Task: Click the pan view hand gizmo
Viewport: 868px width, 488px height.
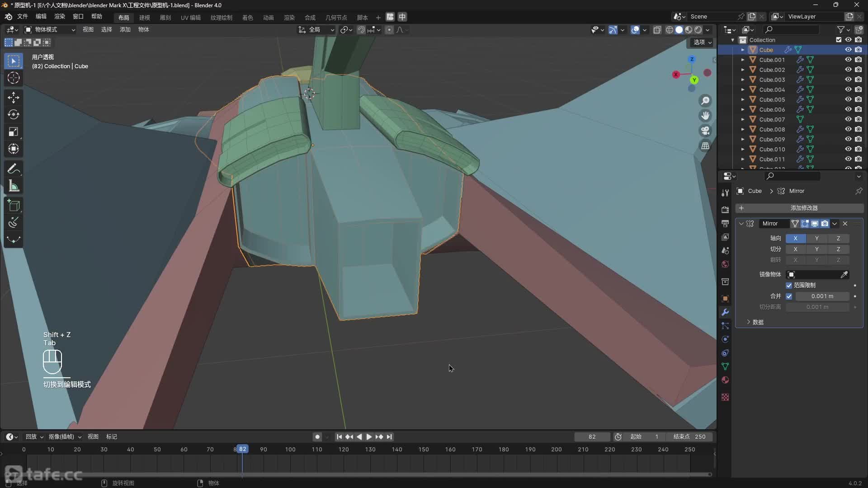Action: [x=705, y=116]
